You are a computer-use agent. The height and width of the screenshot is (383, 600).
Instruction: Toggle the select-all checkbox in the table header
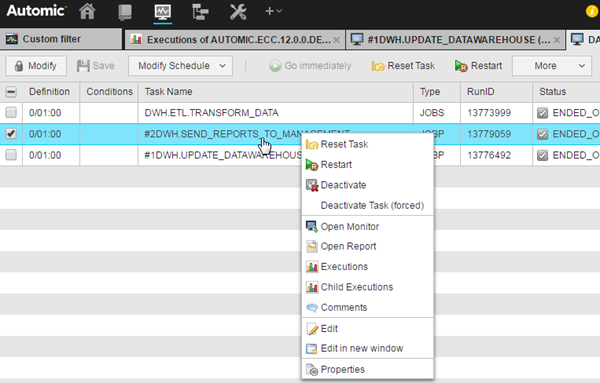pyautogui.click(x=11, y=92)
